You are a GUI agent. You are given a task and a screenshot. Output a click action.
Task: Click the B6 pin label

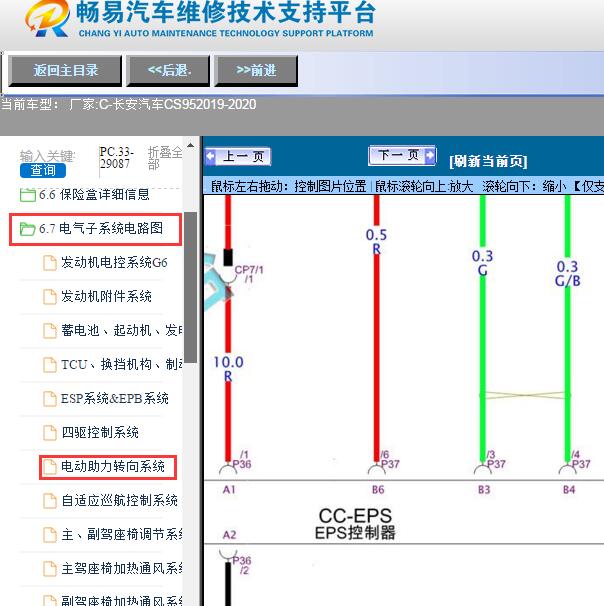[378, 490]
